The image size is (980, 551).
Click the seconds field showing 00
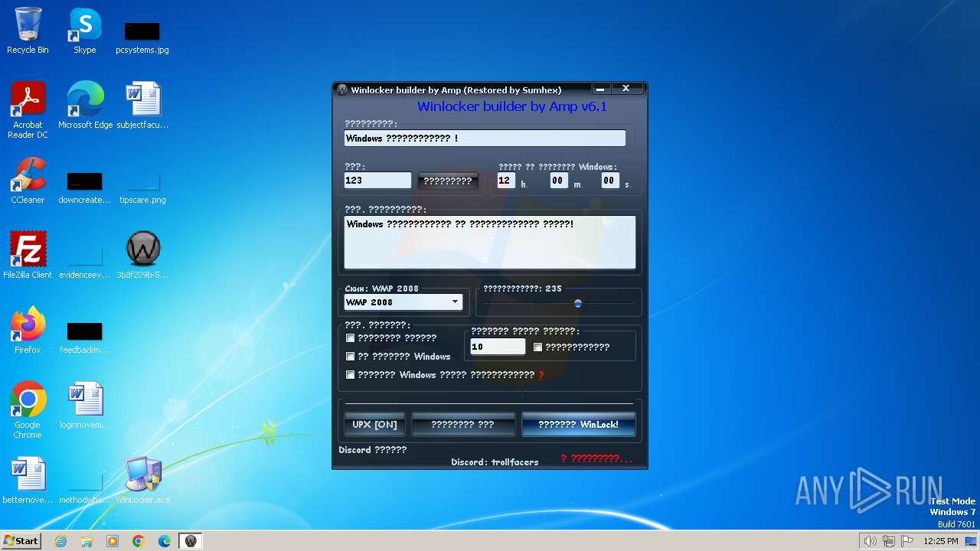click(x=610, y=181)
